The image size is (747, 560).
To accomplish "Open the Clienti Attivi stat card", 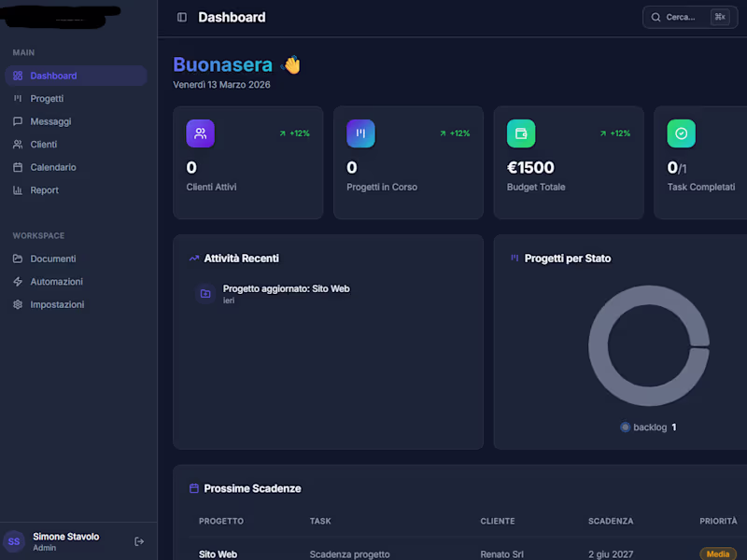I will coord(248,162).
